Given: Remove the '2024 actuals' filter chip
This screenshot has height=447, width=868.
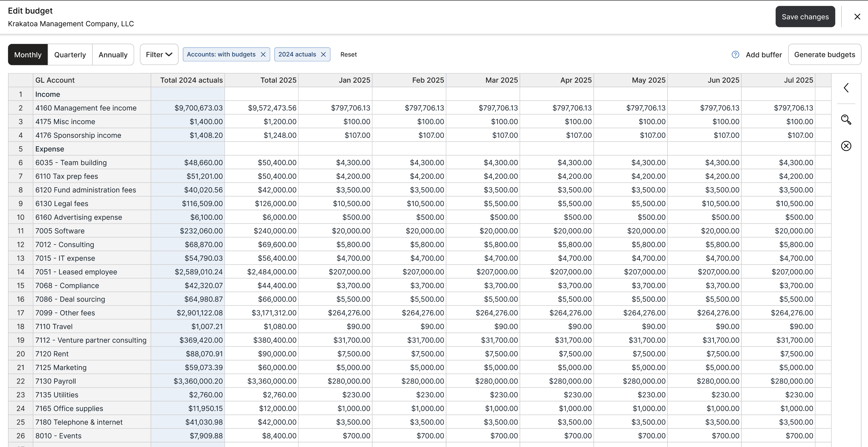Looking at the screenshot, I should (x=323, y=55).
